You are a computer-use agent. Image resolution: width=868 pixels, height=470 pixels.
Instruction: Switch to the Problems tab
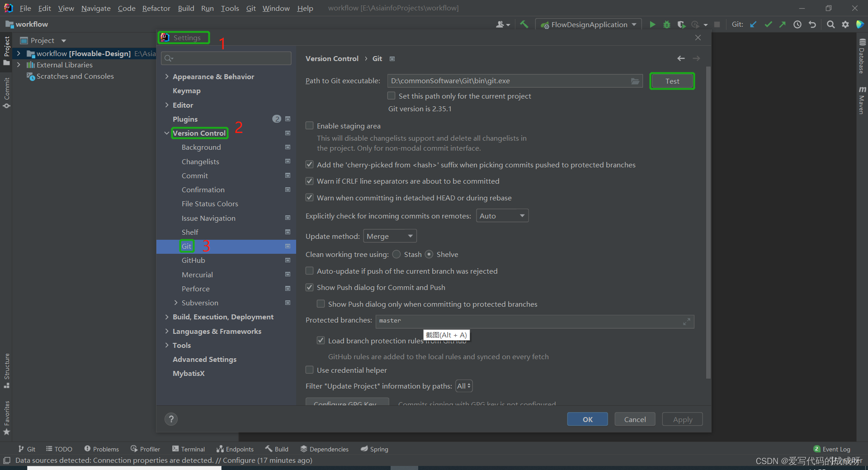(x=102, y=449)
